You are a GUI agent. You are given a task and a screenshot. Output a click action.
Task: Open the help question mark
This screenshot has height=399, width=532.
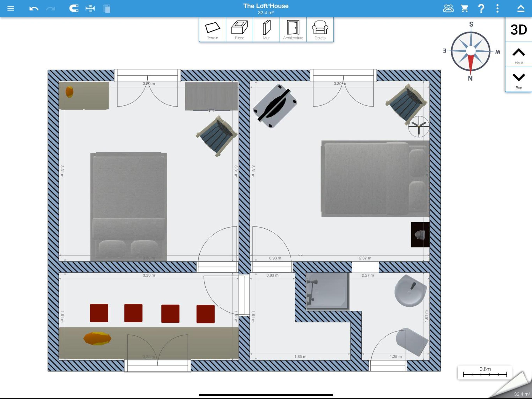[481, 9]
